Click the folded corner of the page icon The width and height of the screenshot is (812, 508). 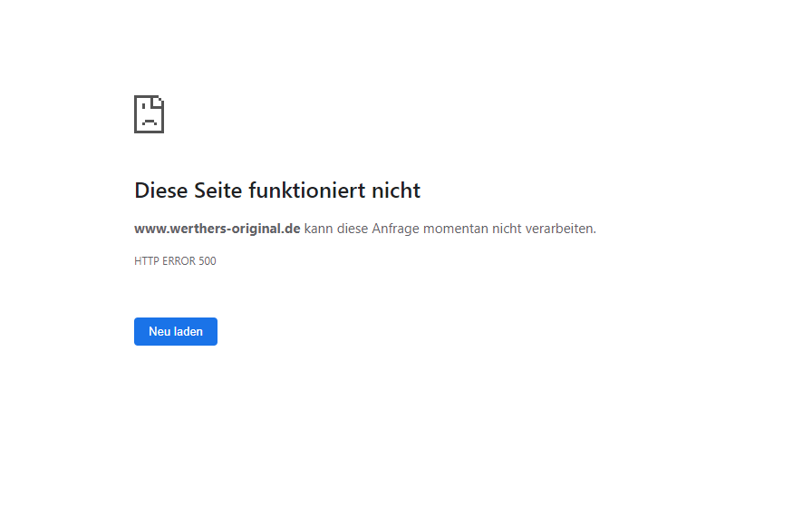click(159, 101)
